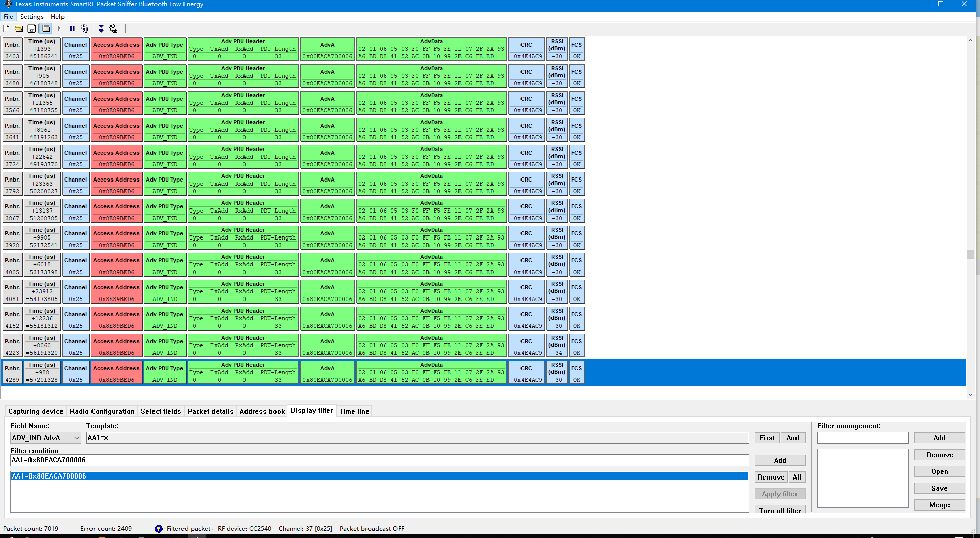Pause the packet capture
The height and width of the screenshot is (538, 980).
click(72, 28)
